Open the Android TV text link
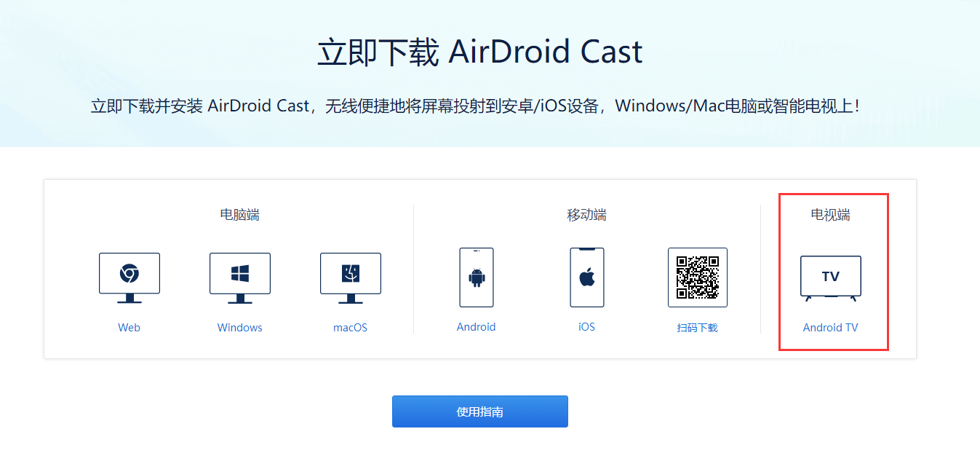The image size is (980, 453). point(831,328)
